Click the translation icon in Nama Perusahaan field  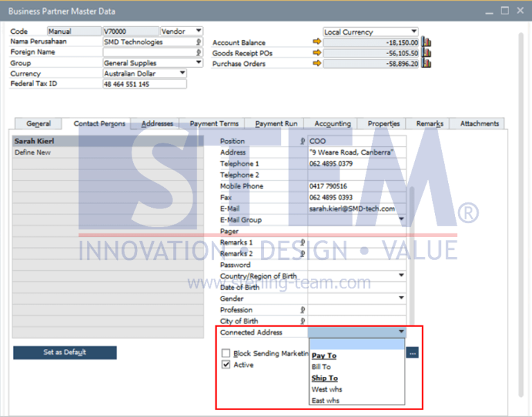(x=198, y=42)
